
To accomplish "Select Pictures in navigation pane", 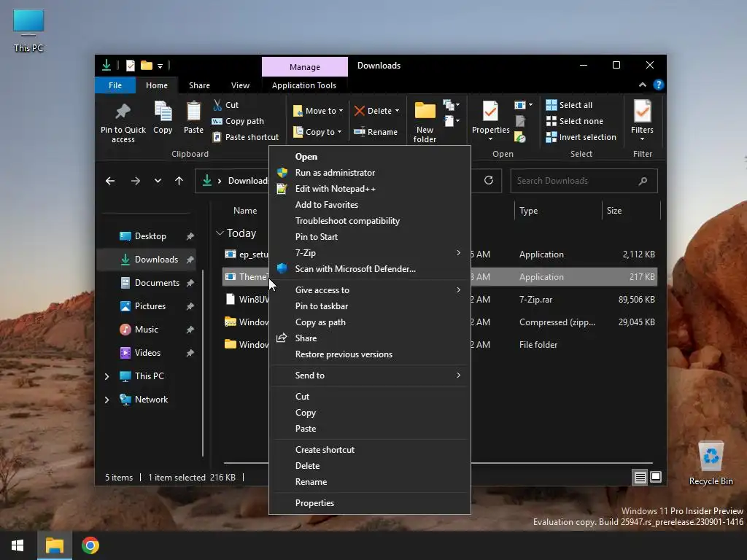I will coord(150,306).
